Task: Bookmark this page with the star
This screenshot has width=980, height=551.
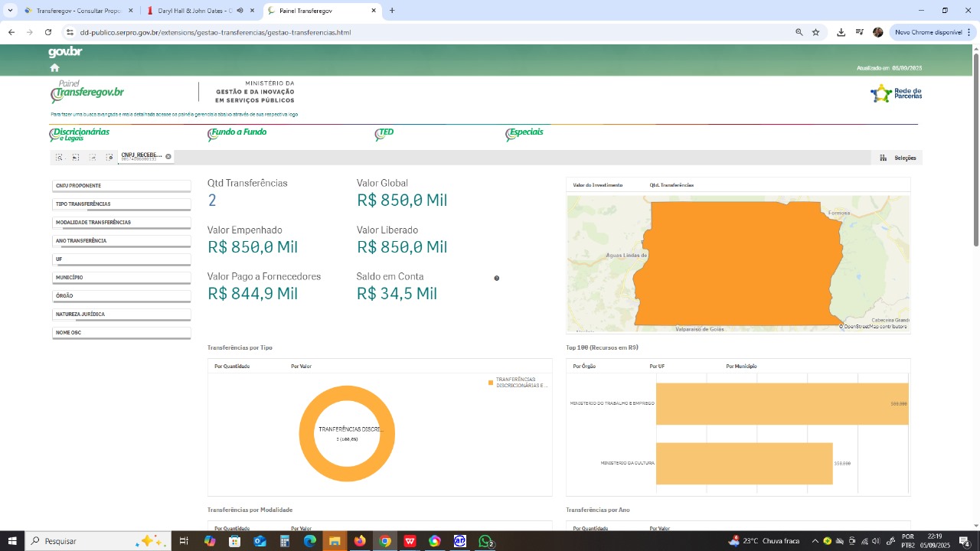Action: [816, 32]
